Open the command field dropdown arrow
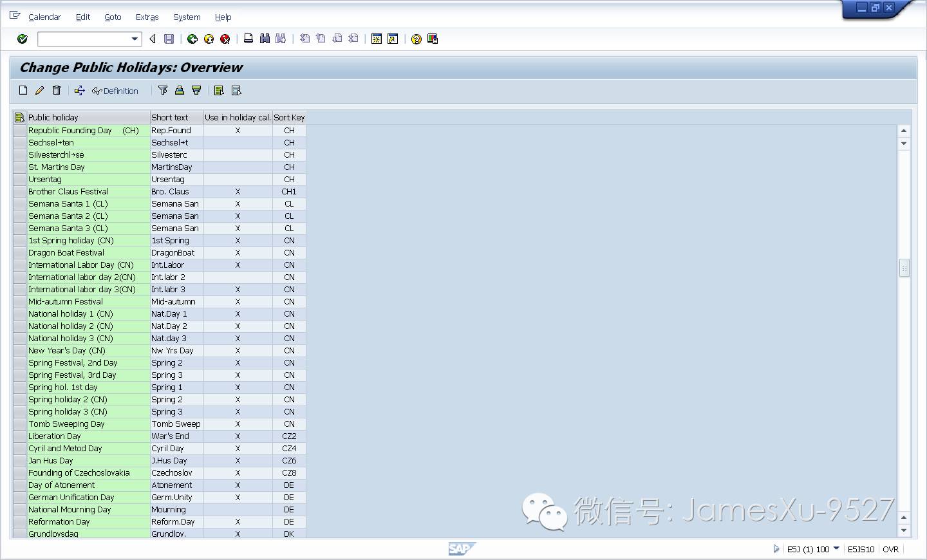The image size is (927, 560). 135,39
